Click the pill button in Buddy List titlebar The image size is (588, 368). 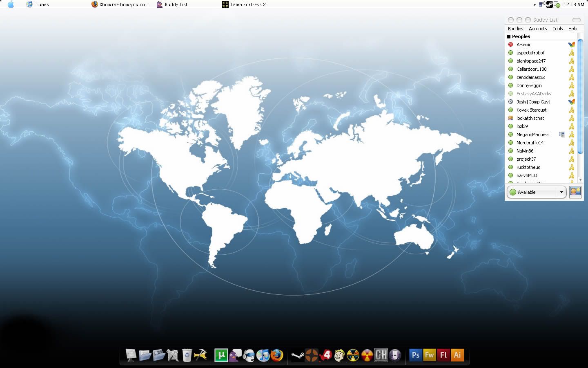[x=576, y=20]
